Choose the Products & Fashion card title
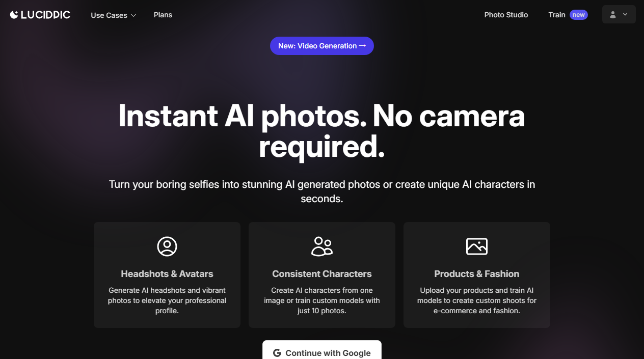Image resolution: width=644 pixels, height=359 pixels. coord(477,274)
